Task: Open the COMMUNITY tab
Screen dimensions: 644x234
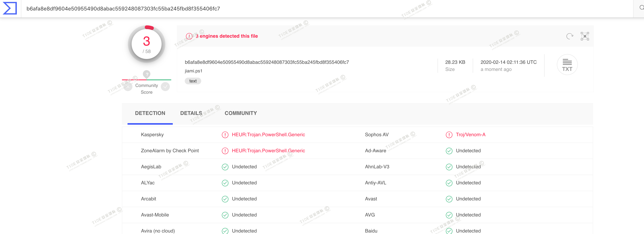Action: [x=240, y=113]
